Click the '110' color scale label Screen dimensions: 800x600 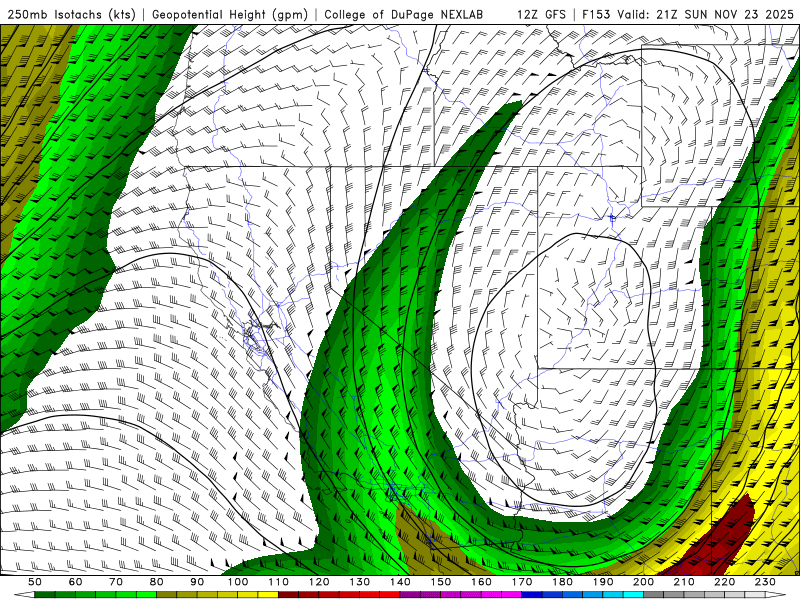279,582
